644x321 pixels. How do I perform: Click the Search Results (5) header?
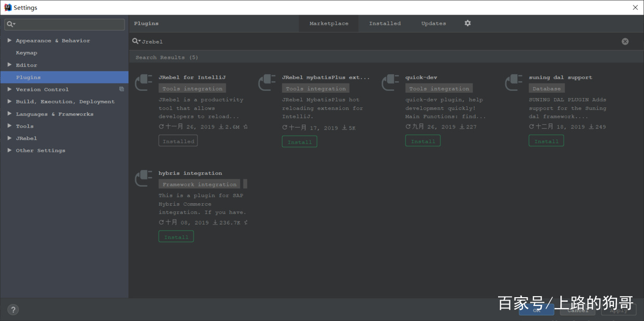pyautogui.click(x=167, y=58)
